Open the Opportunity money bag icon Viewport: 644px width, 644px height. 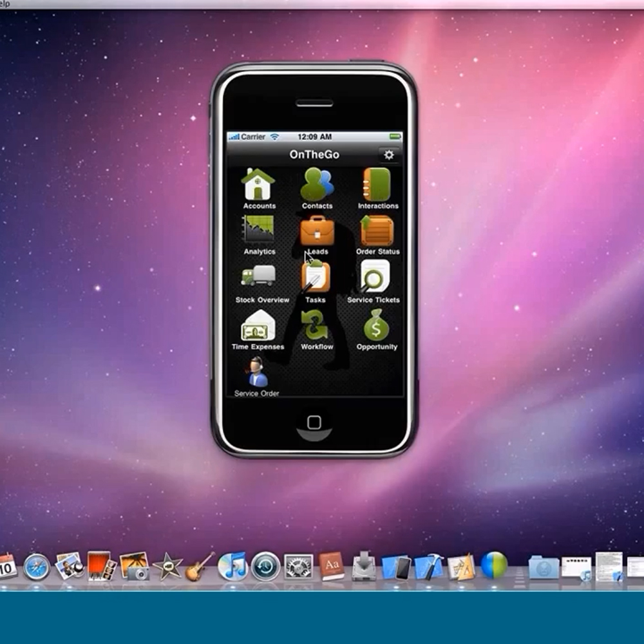pyautogui.click(x=376, y=325)
